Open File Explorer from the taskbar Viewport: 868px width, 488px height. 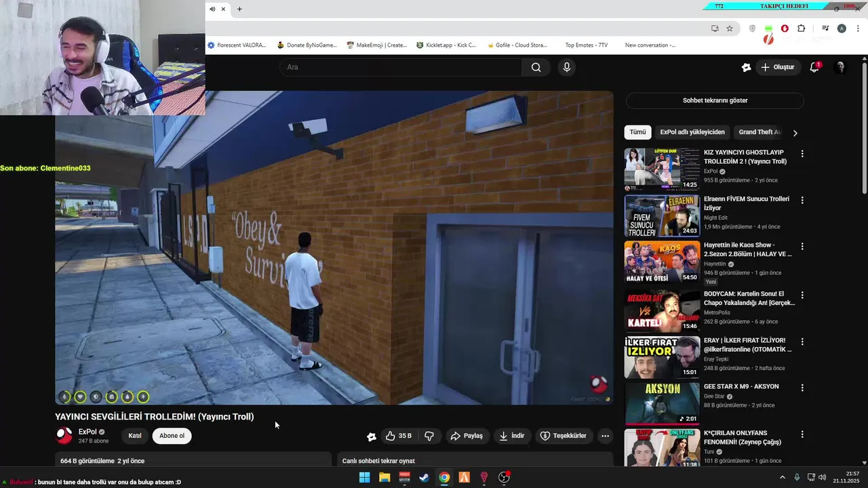pyautogui.click(x=384, y=477)
